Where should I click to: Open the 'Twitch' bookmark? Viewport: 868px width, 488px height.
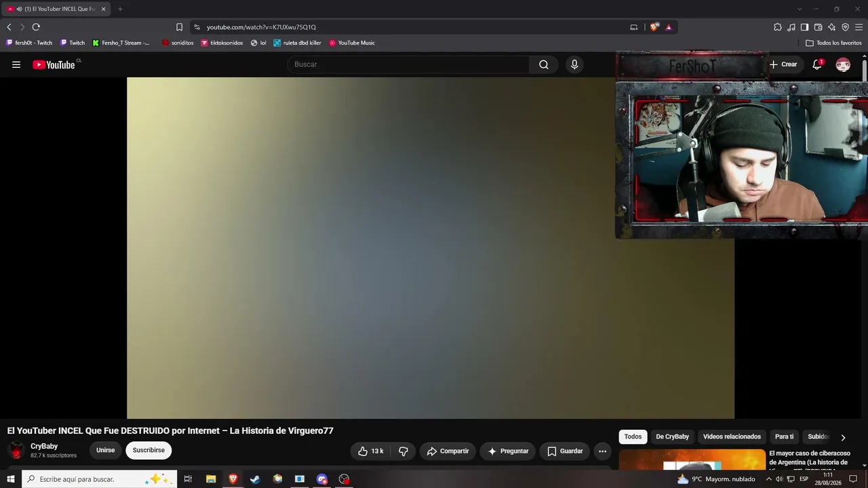(73, 43)
